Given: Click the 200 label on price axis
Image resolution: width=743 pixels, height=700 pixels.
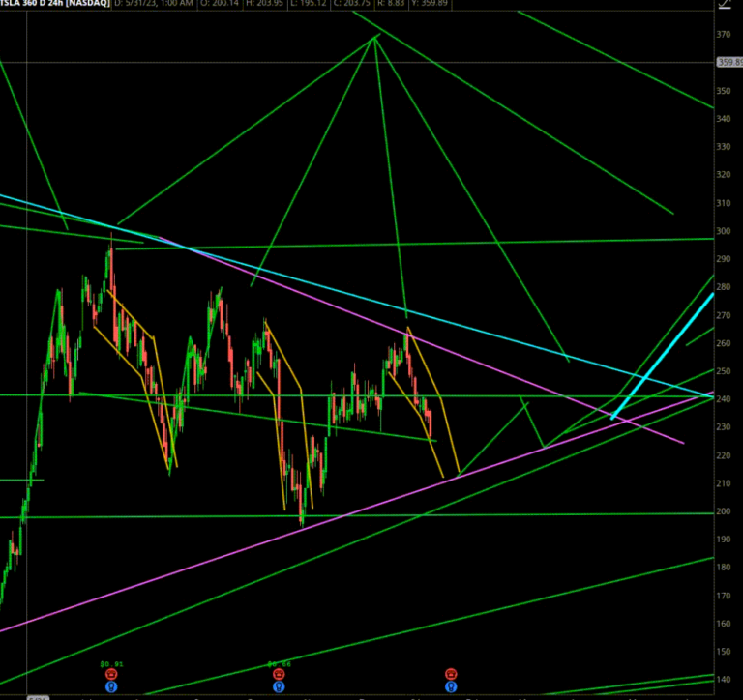Looking at the screenshot, I should pos(722,511).
